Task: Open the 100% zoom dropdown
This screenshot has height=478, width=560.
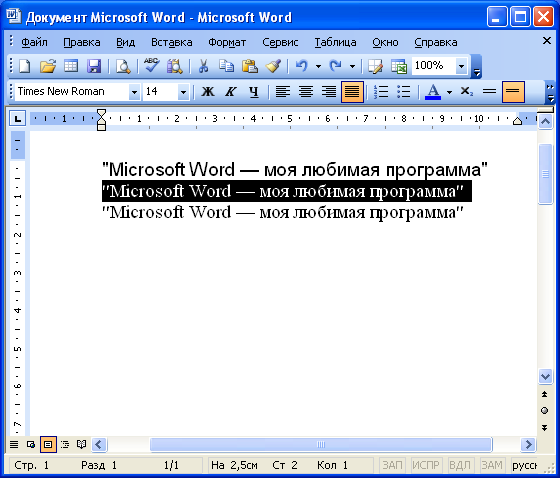Action: click(461, 66)
